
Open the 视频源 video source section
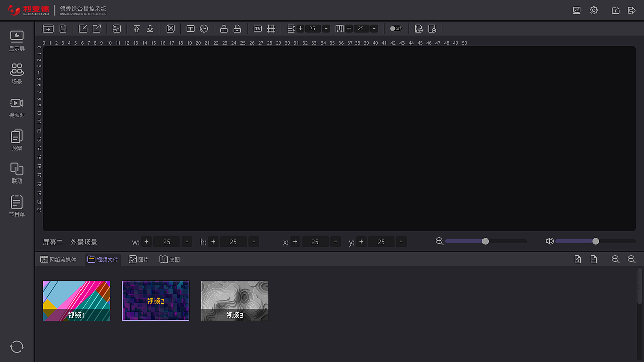pos(17,107)
